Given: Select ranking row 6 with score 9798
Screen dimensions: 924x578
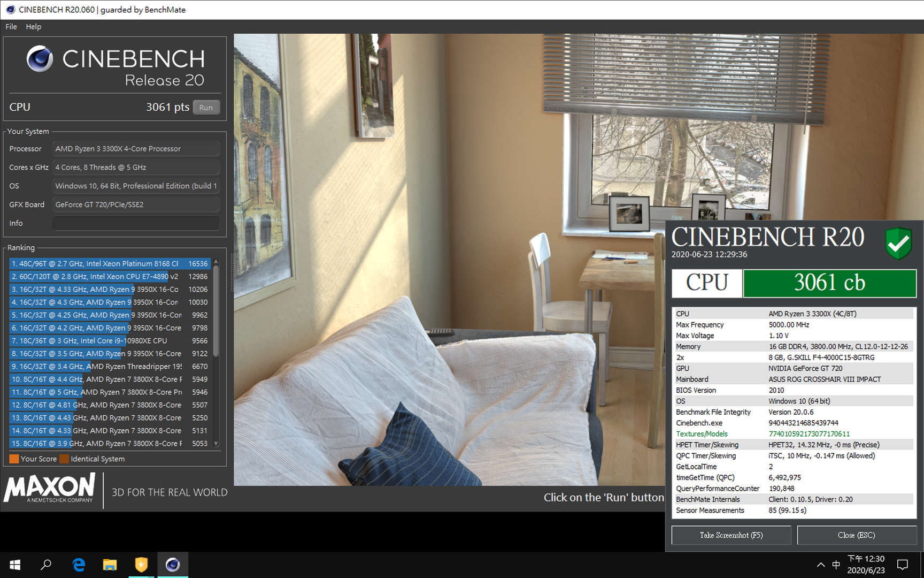Looking at the screenshot, I should point(110,328).
